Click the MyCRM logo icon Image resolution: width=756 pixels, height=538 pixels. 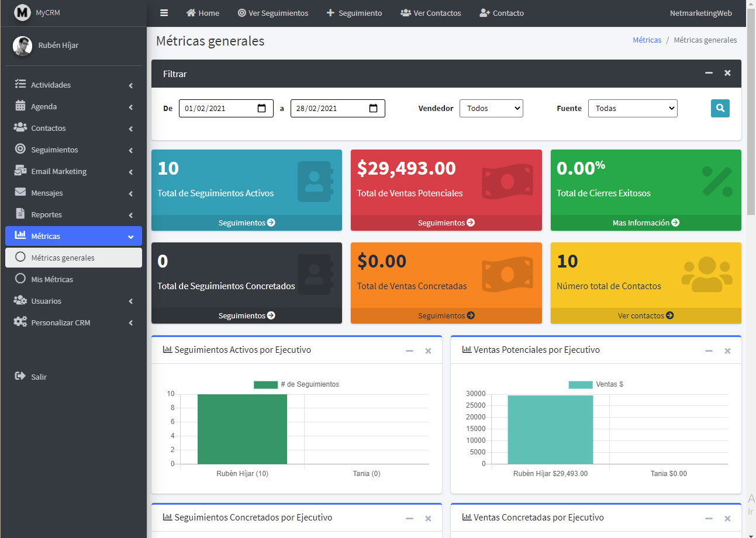tap(22, 12)
